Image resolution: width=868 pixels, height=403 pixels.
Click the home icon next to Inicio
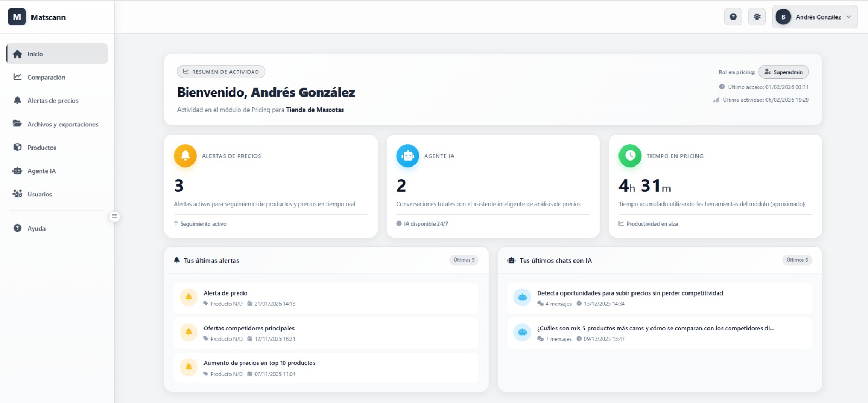pos(17,54)
